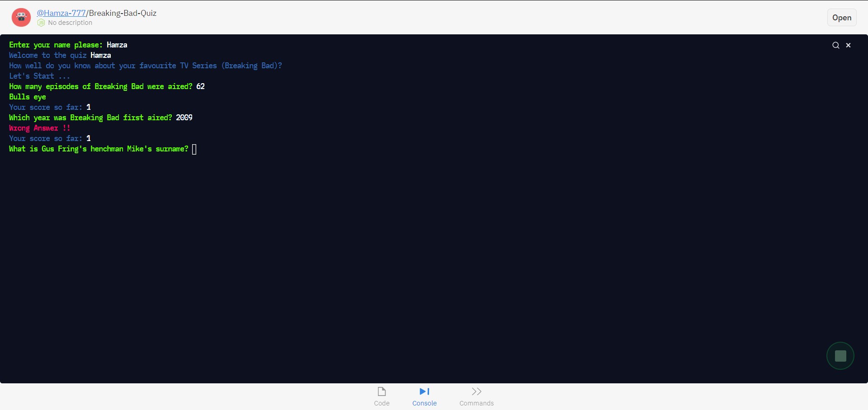
Task: Click the 'Welcome to the quiz' line
Action: pyautogui.click(x=47, y=55)
